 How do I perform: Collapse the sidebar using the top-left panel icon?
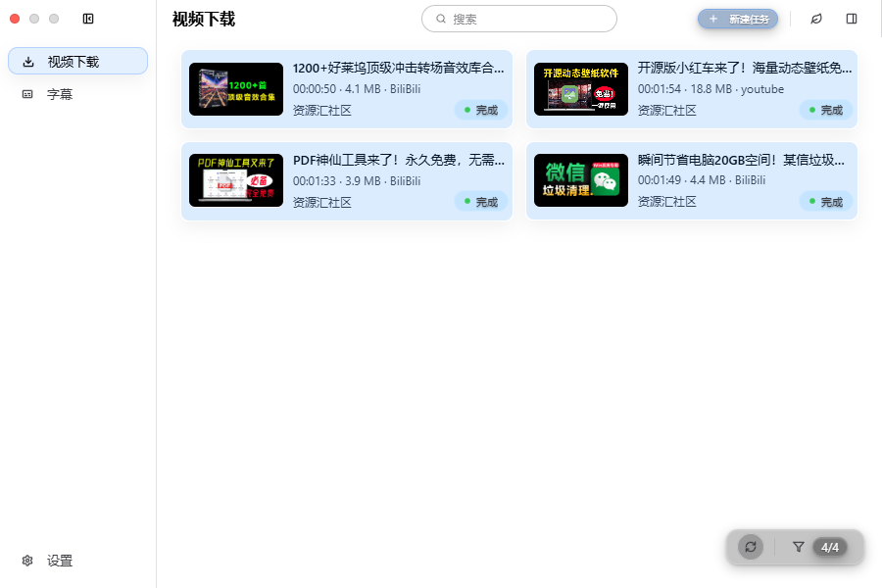point(88,18)
